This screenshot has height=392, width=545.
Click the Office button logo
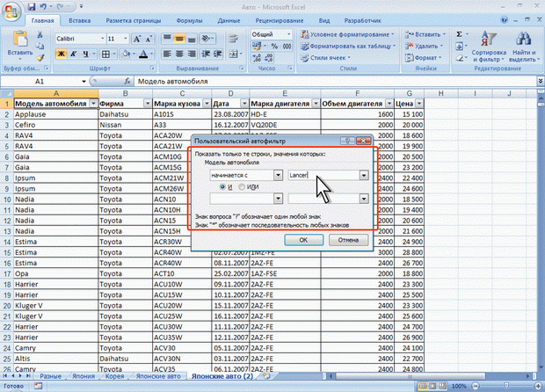11,12
